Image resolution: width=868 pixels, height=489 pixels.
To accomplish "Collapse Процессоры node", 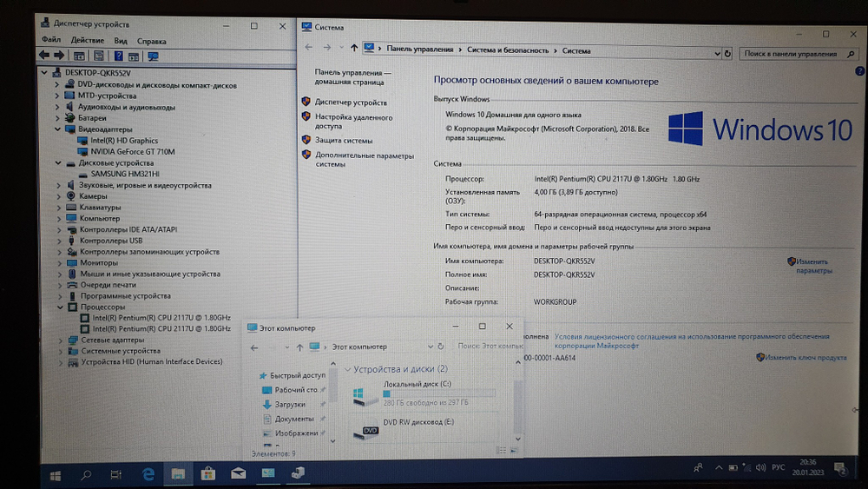I will click(x=60, y=307).
